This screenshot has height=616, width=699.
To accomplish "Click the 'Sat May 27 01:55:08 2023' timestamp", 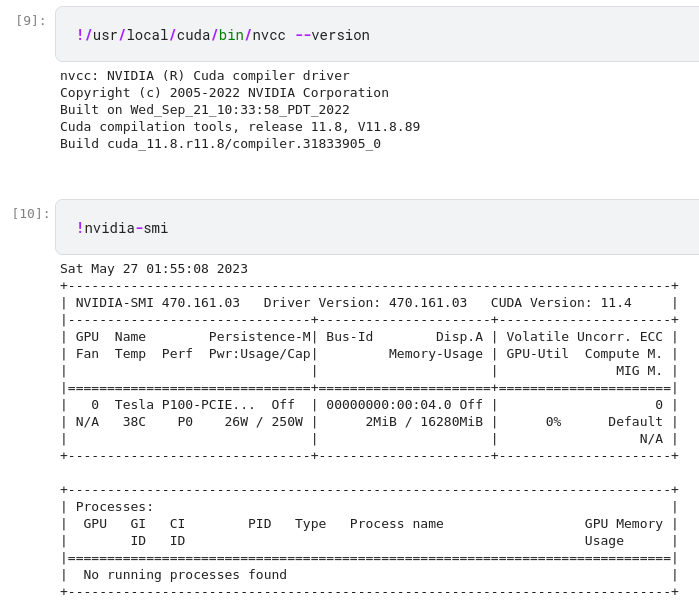I will click(154, 269).
